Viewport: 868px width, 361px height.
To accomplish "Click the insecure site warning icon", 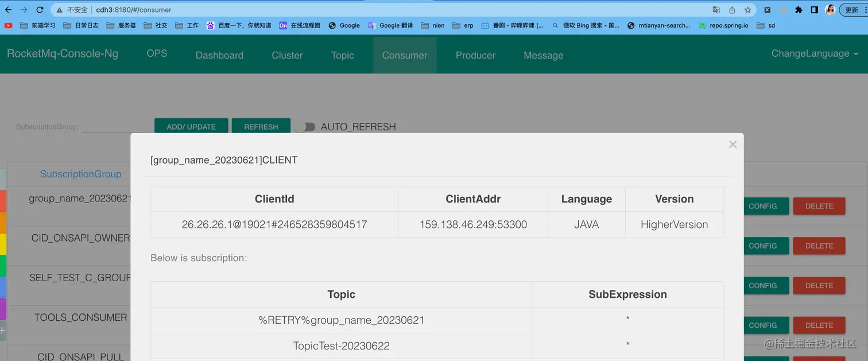I will coord(59,10).
